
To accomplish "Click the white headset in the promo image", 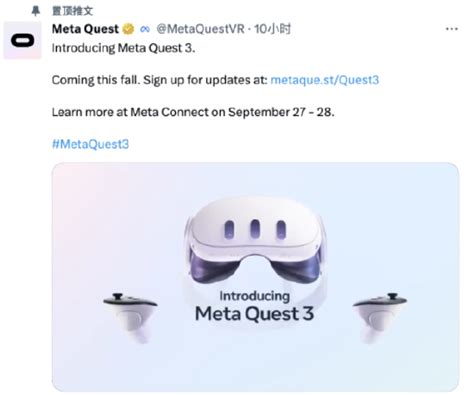I will (255, 245).
